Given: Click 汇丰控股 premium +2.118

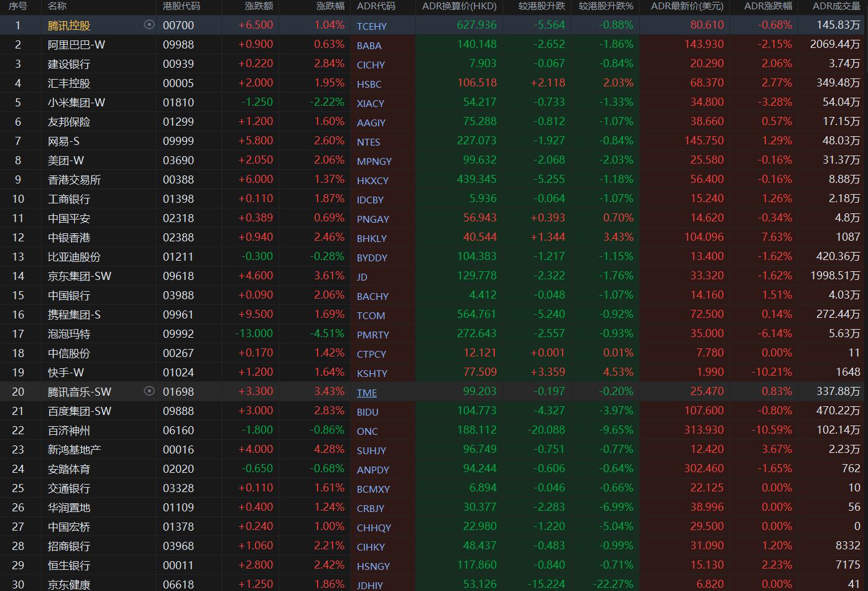Looking at the screenshot, I should click(548, 83).
